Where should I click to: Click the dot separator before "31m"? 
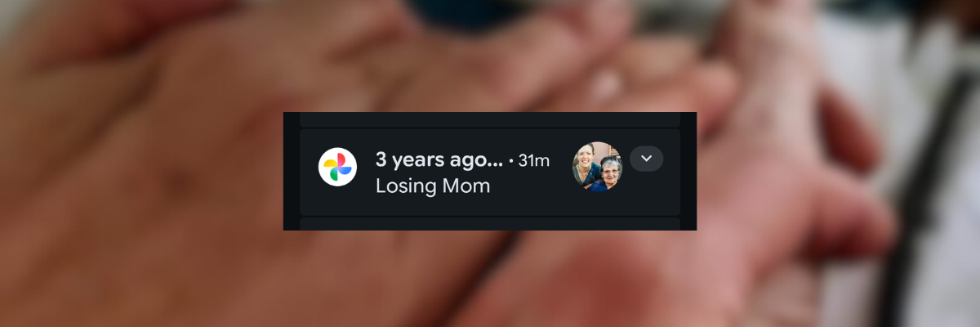(511, 161)
